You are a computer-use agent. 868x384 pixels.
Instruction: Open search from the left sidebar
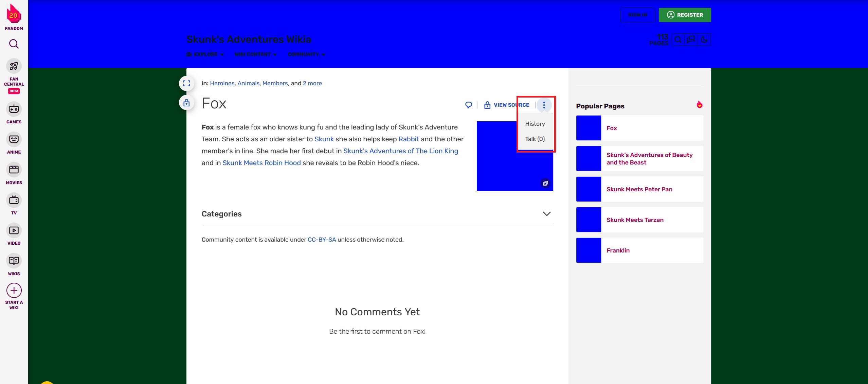(14, 44)
